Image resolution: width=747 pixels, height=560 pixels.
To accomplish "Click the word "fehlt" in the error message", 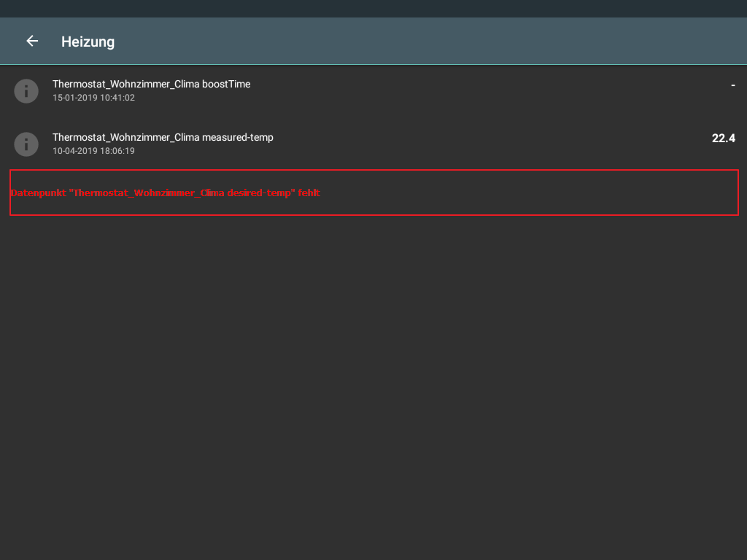I will 309,193.
